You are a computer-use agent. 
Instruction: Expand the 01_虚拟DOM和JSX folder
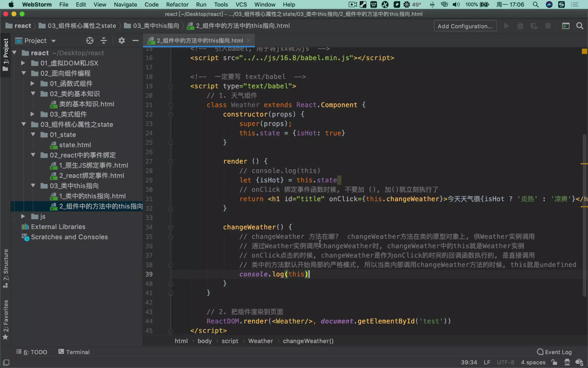pyautogui.click(x=23, y=63)
